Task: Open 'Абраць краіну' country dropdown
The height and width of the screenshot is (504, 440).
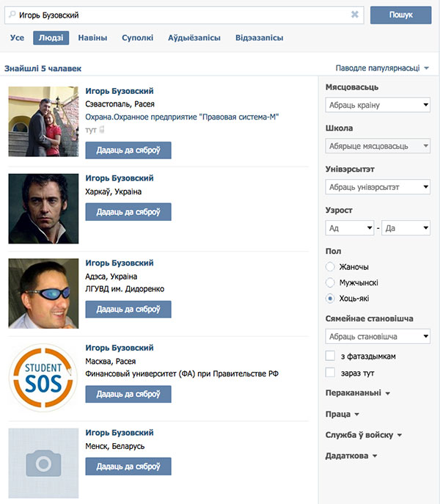Action: [x=378, y=105]
